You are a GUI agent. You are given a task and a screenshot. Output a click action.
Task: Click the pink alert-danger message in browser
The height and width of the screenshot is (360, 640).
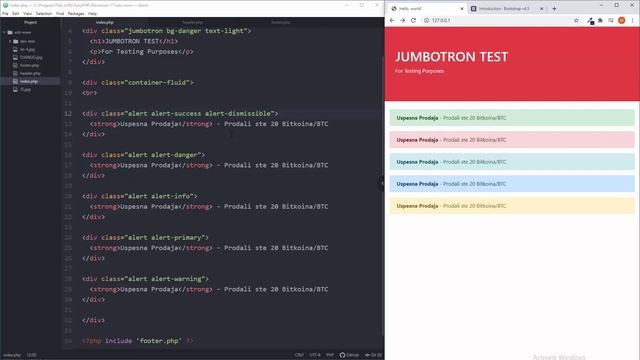pyautogui.click(x=512, y=140)
